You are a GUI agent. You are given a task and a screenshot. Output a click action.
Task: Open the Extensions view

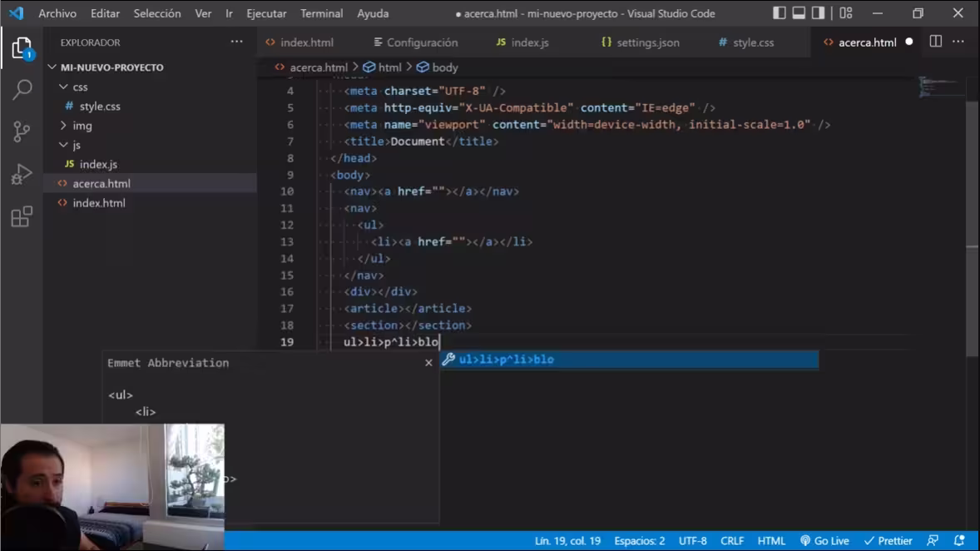pos(22,217)
